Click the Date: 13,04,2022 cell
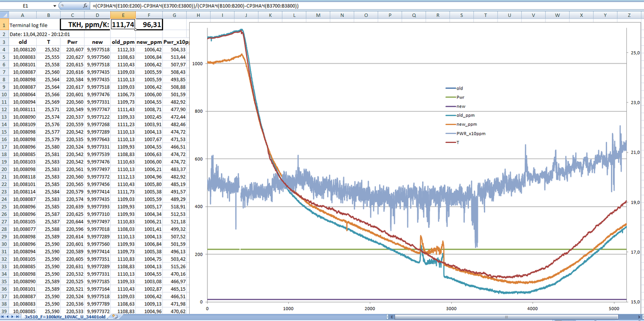The height and width of the screenshot is (321, 644). [x=40, y=34]
